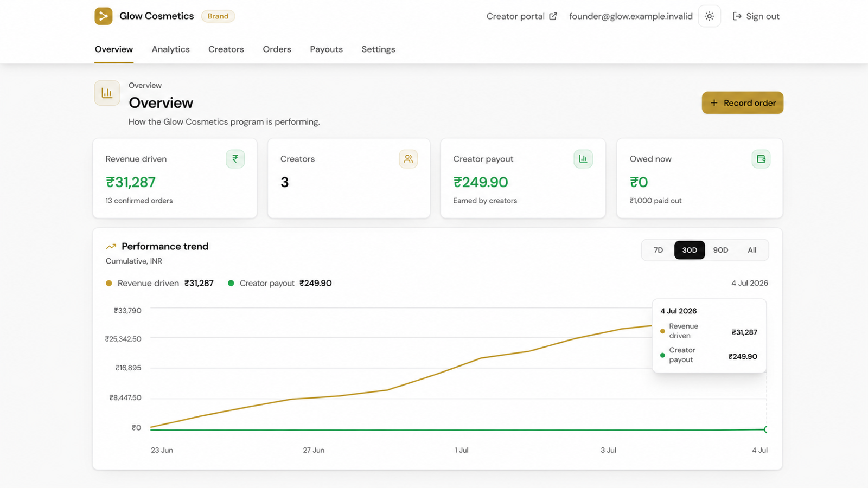The height and width of the screenshot is (488, 868).
Task: Click the 4 Jul data point marker on chart
Action: pos(766,429)
